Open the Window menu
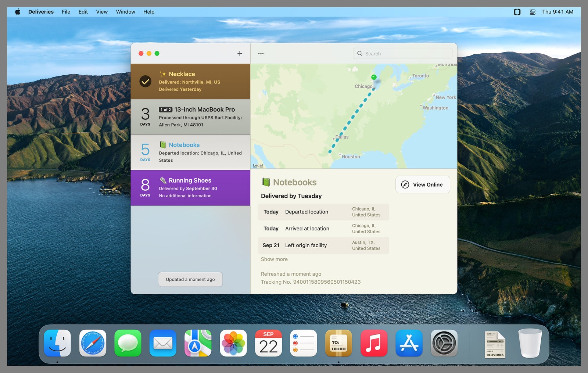 click(x=126, y=12)
